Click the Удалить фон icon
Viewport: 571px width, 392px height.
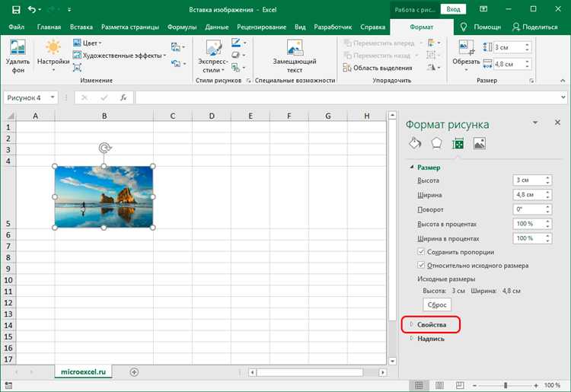18,56
